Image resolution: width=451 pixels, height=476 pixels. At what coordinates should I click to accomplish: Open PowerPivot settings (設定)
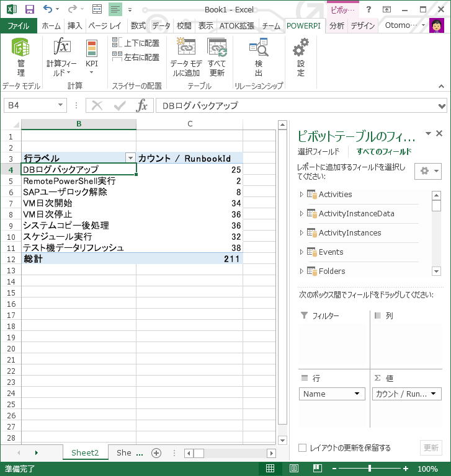tap(301, 57)
